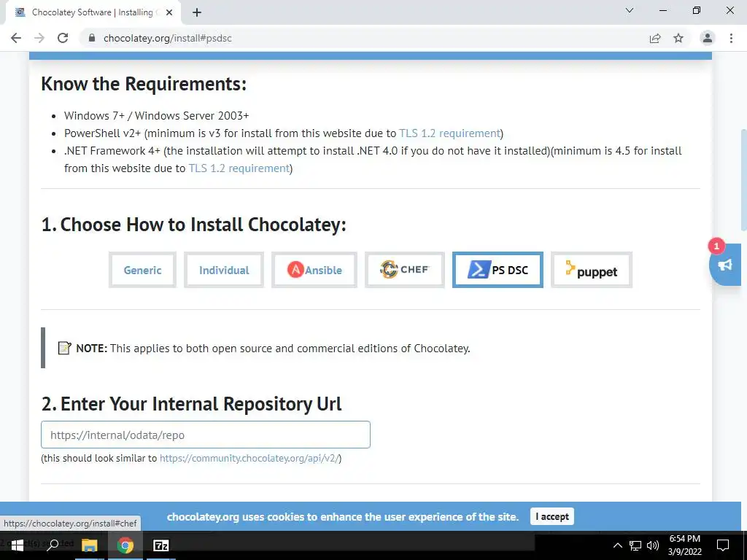Choose the Puppet install option
The image size is (747, 560).
point(592,270)
